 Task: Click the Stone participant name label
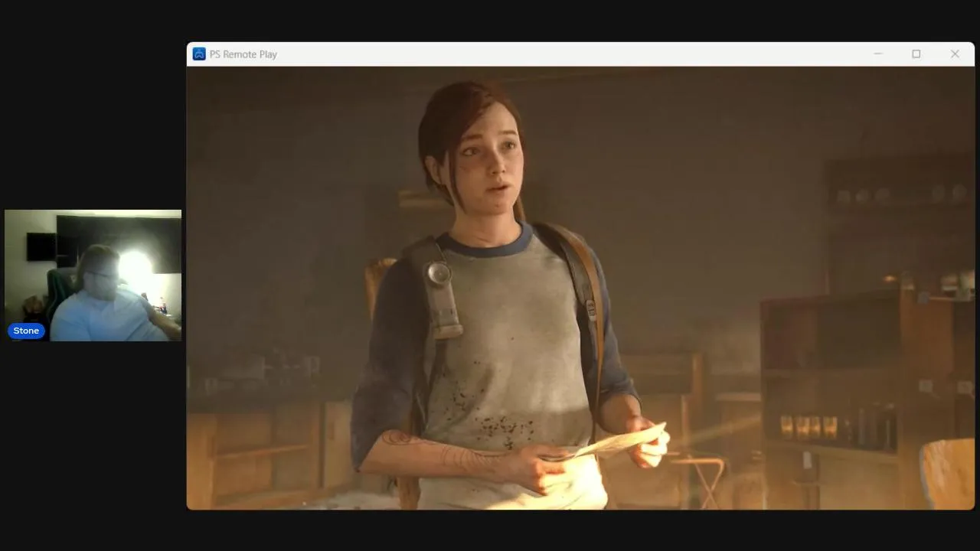pos(26,331)
